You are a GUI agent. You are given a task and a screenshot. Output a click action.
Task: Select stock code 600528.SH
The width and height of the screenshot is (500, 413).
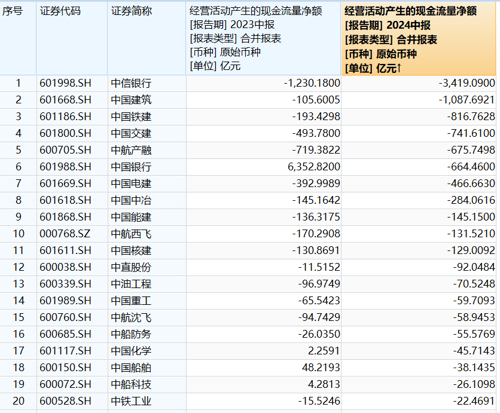[65, 401]
